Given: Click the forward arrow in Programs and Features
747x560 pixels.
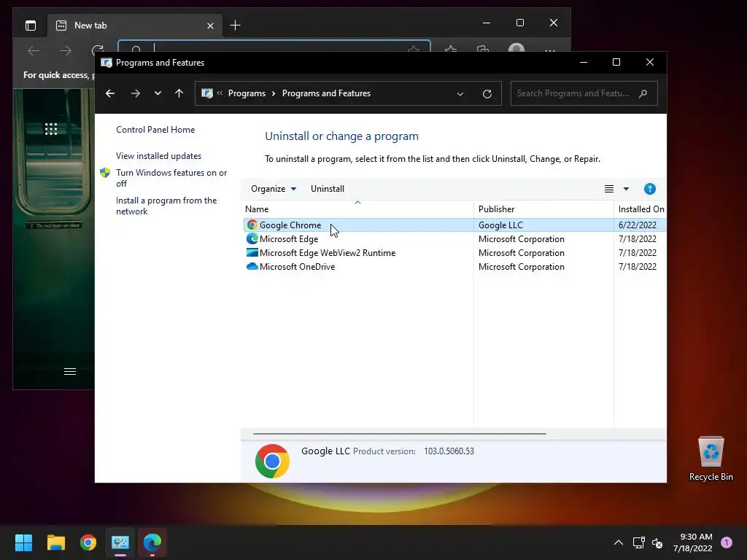Looking at the screenshot, I should tap(135, 93).
